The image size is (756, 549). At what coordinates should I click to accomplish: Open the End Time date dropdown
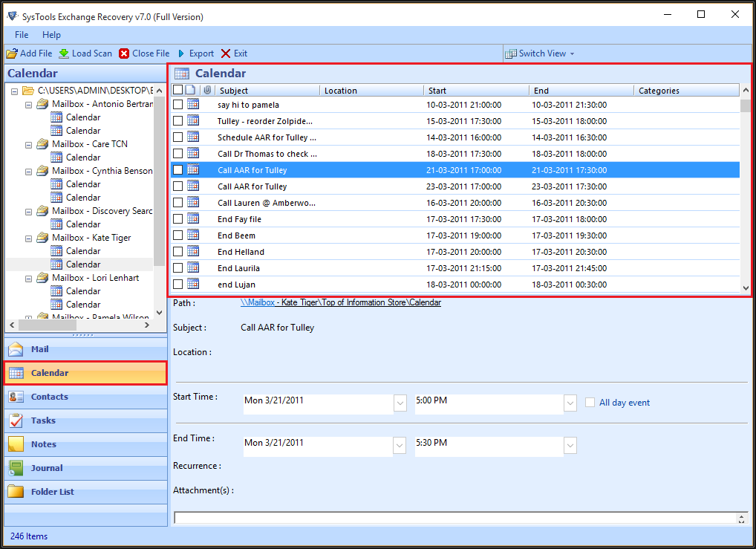click(400, 445)
